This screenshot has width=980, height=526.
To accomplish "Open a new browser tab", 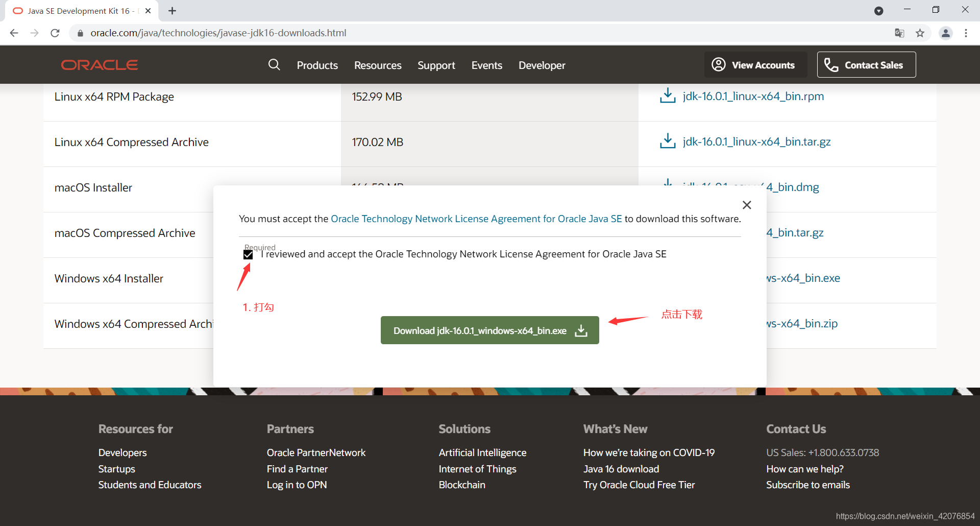I will point(172,11).
